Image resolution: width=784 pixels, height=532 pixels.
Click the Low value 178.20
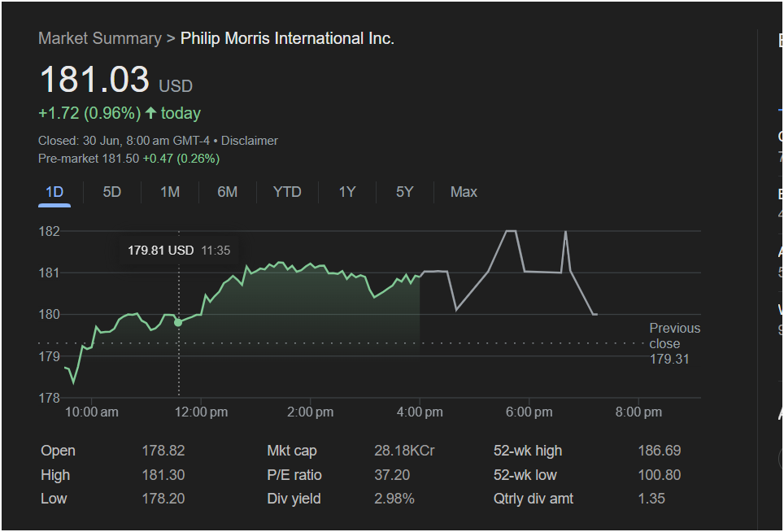pos(163,499)
